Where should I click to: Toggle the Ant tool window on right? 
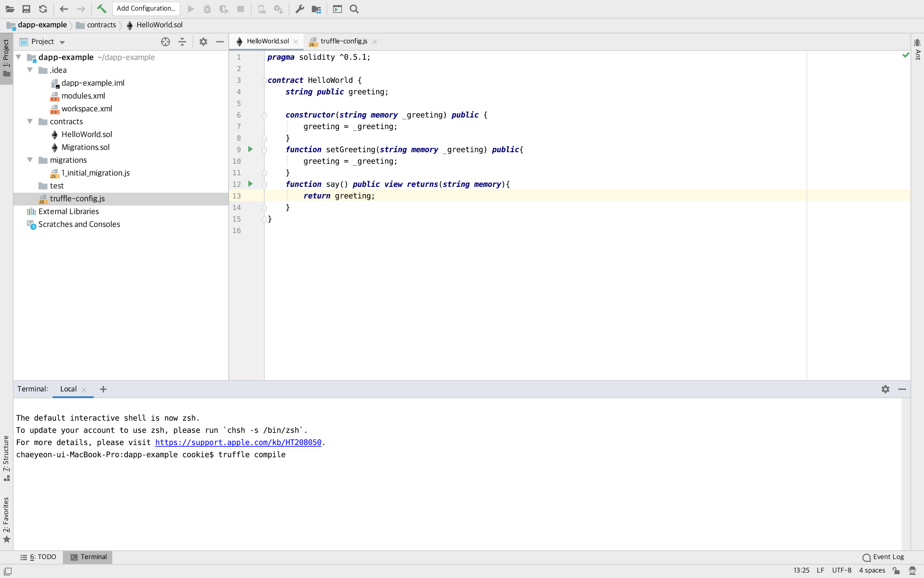(x=918, y=50)
